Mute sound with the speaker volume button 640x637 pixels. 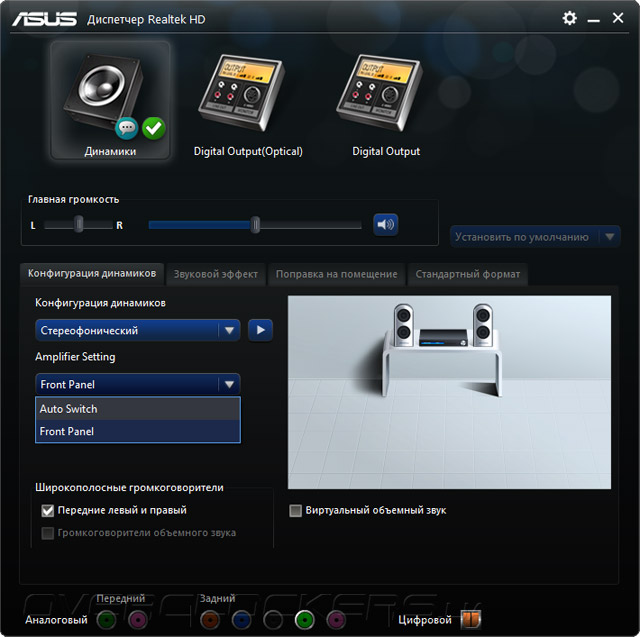tap(385, 224)
